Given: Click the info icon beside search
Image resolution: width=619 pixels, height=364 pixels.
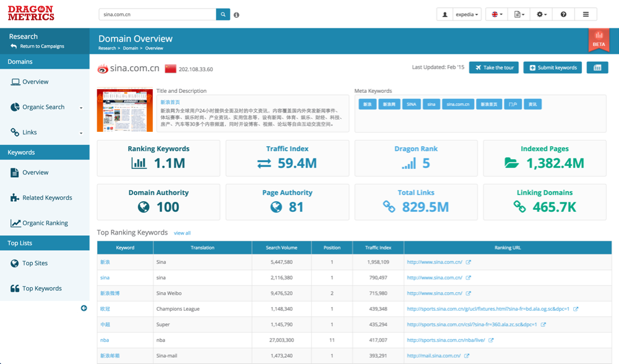Looking at the screenshot, I should click(236, 15).
